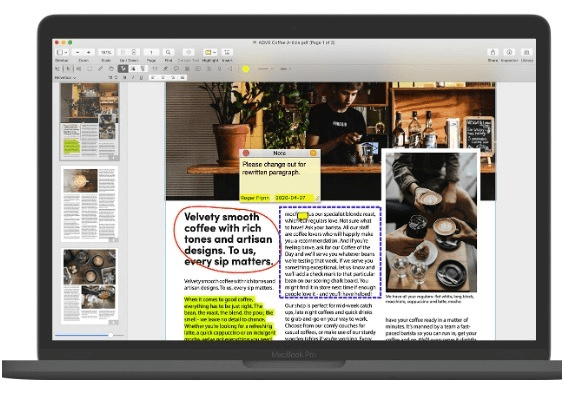The height and width of the screenshot is (399, 564).
Task: Click the yellow highlighted paragraph
Action: [x=229, y=319]
